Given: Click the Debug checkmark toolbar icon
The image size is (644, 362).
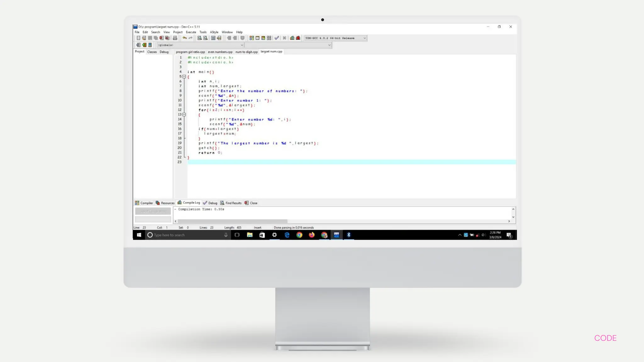Looking at the screenshot, I should coord(277,38).
